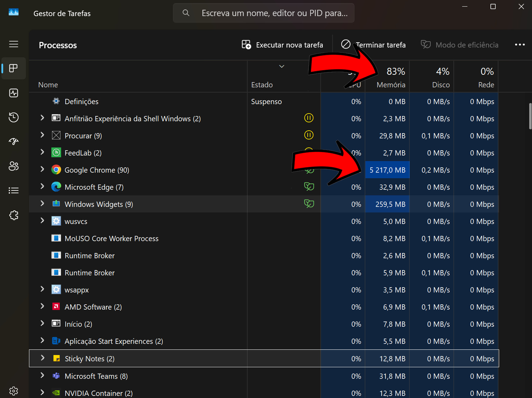Open the Services page in the sidebar
This screenshot has height=398, width=532.
point(14,215)
